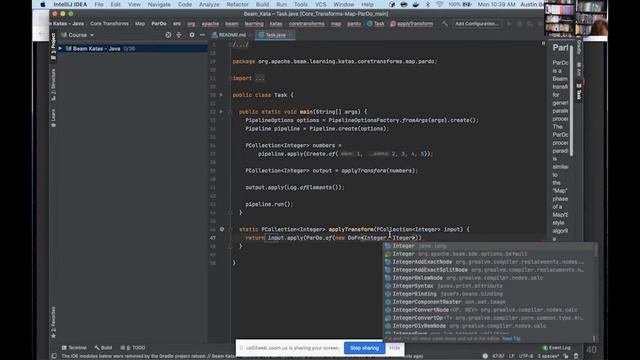640x360 pixels.
Task: Open the Build tool window at bottom
Action: [x=103, y=348]
